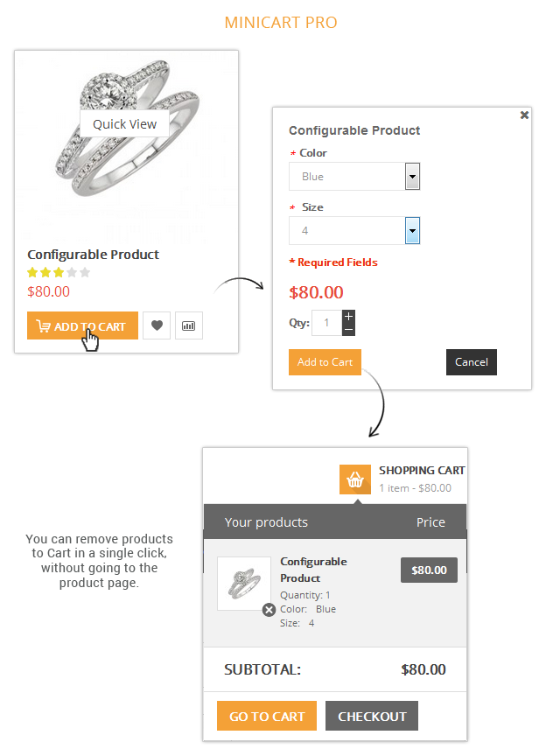Cancel the configurable product popup
Viewport: 539px width, 756px height.
pos(472,362)
